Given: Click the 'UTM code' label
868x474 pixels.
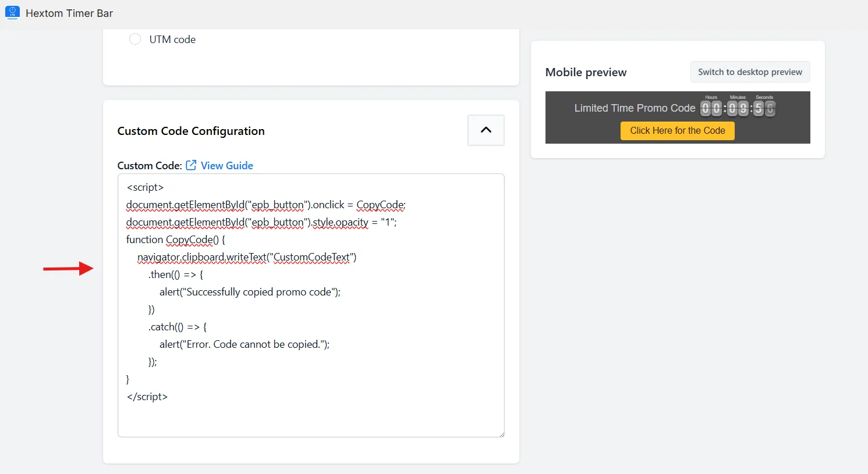Looking at the screenshot, I should click(172, 40).
